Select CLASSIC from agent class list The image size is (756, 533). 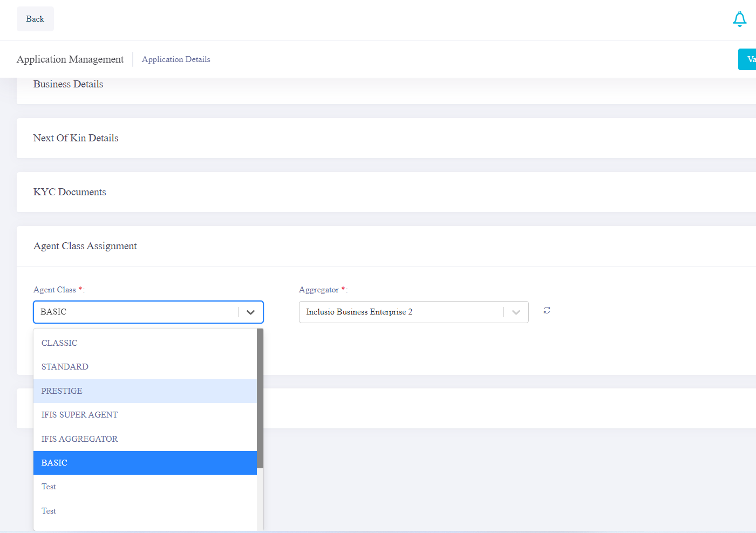(59, 343)
